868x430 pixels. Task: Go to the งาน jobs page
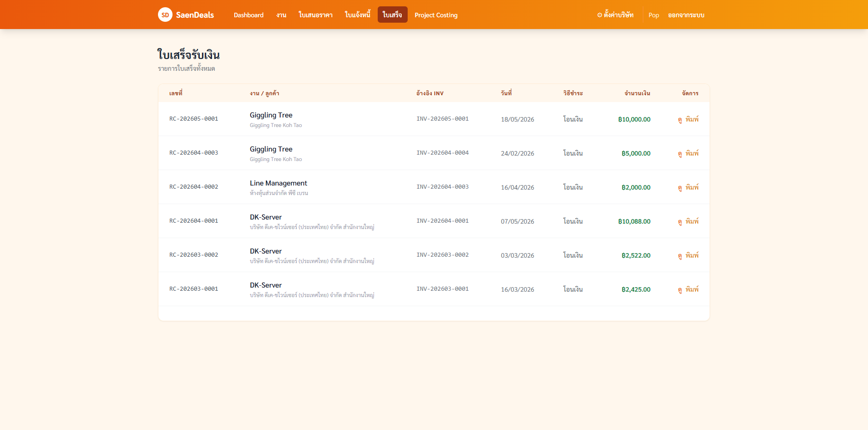(x=281, y=15)
